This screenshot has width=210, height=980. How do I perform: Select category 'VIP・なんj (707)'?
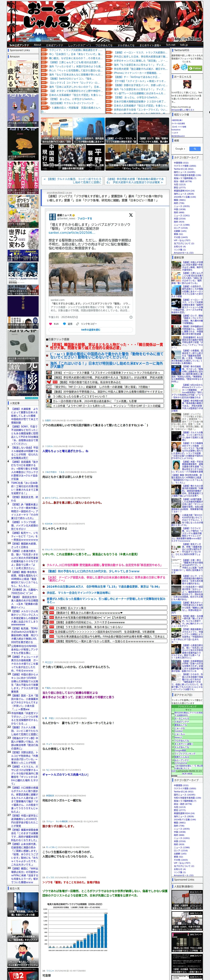tap(182, 240)
